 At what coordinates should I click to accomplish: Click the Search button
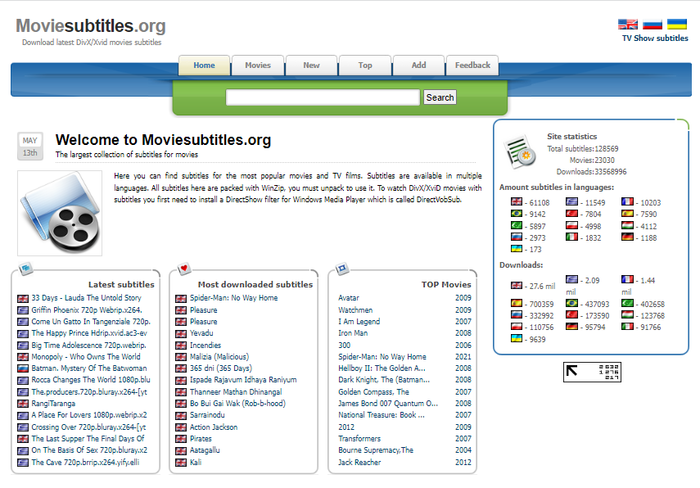[x=440, y=97]
